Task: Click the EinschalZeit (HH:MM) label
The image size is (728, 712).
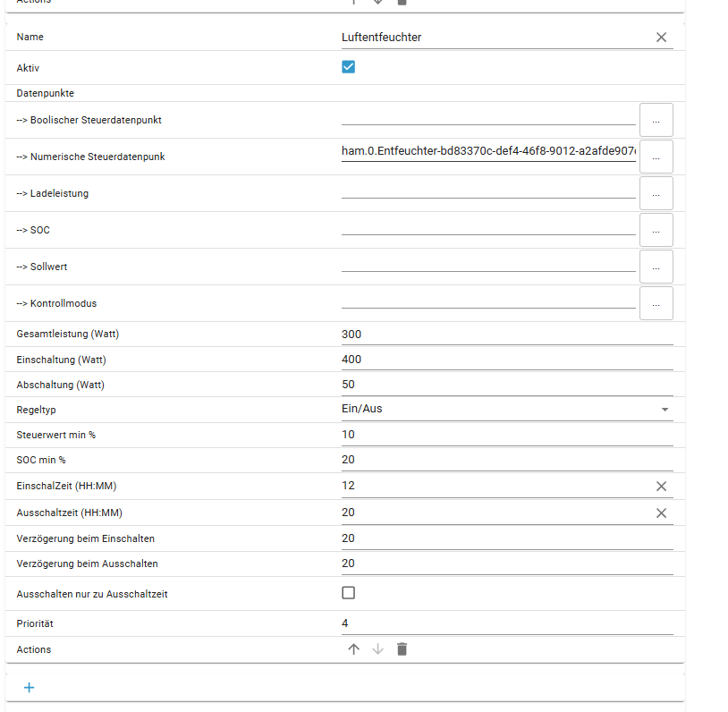Action: click(66, 486)
